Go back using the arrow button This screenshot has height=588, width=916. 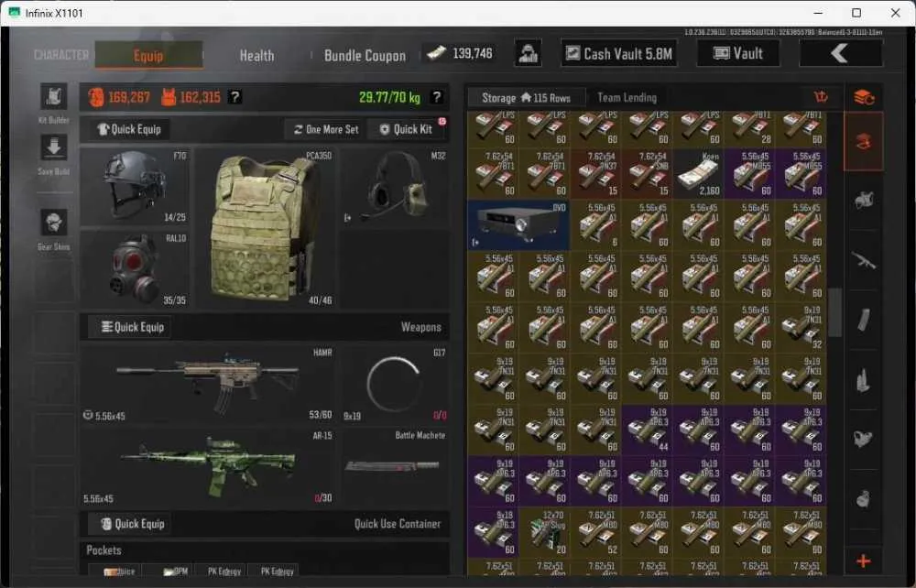pos(841,54)
